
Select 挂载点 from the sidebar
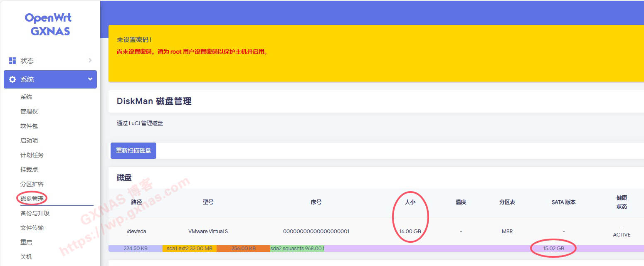[x=28, y=169]
